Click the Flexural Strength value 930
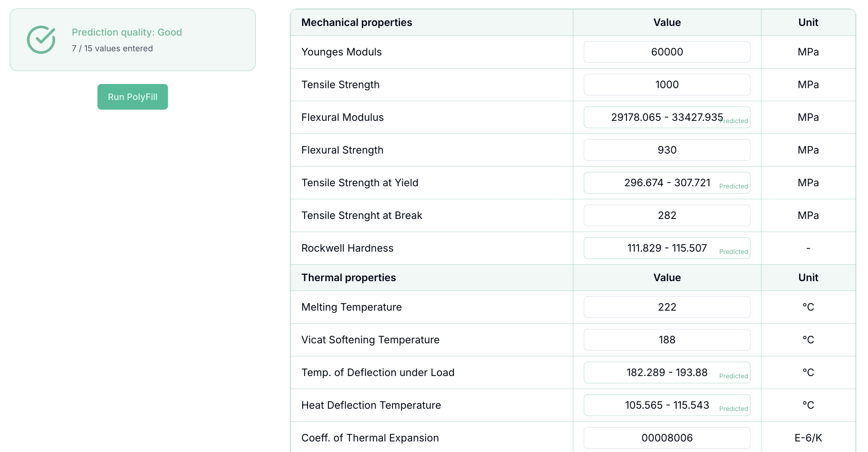868x452 pixels. (x=666, y=150)
